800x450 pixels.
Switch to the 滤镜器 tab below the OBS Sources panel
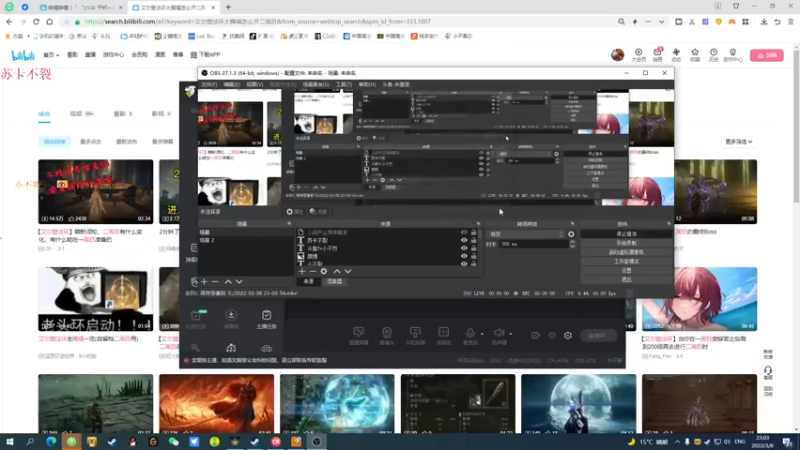point(335,281)
